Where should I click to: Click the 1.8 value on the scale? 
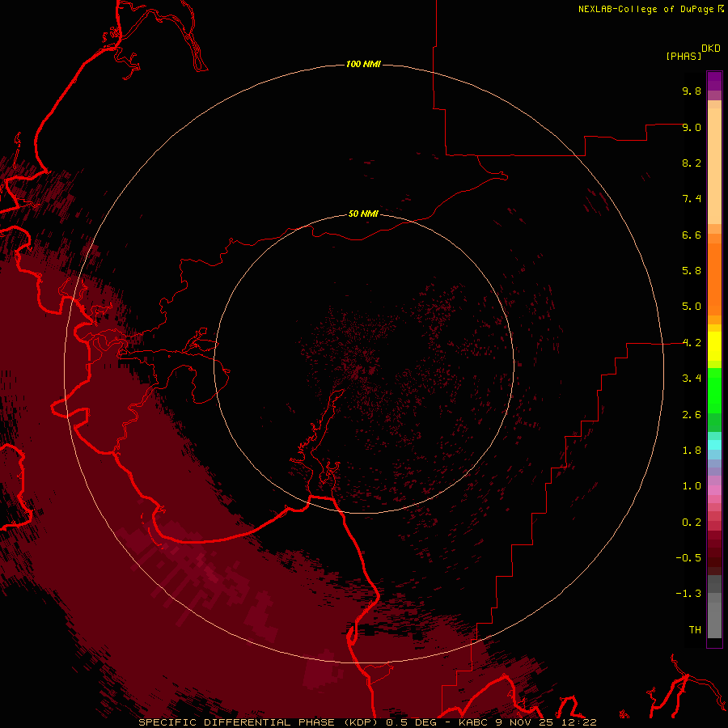click(692, 451)
